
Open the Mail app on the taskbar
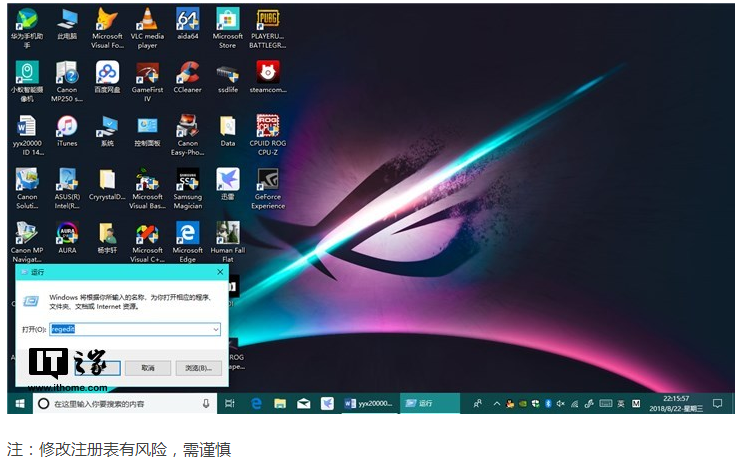[x=303, y=403]
